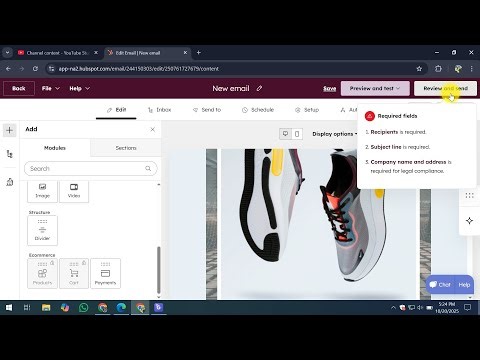This screenshot has width=480, height=360.
Task: Select the Products ecommerce module
Action: [42, 273]
